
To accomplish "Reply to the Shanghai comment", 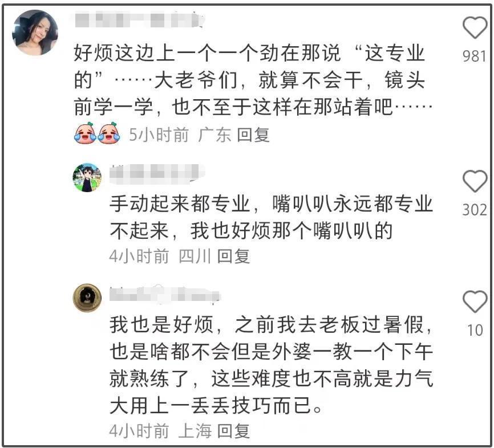I will (233, 431).
